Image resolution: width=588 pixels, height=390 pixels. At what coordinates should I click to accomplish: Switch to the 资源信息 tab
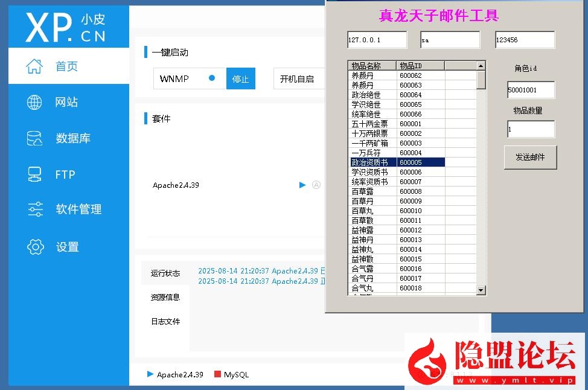pos(165,297)
